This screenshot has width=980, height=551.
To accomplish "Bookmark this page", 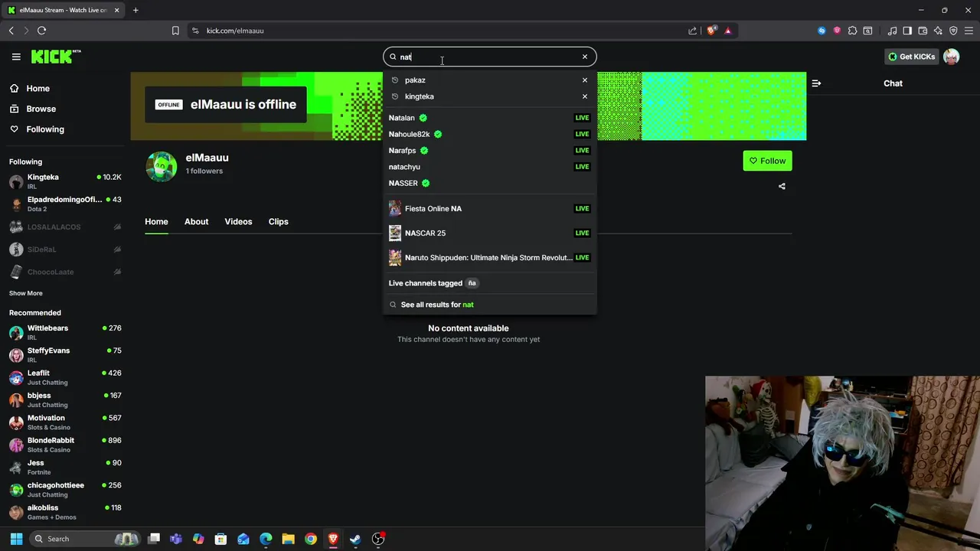I will coord(175,31).
